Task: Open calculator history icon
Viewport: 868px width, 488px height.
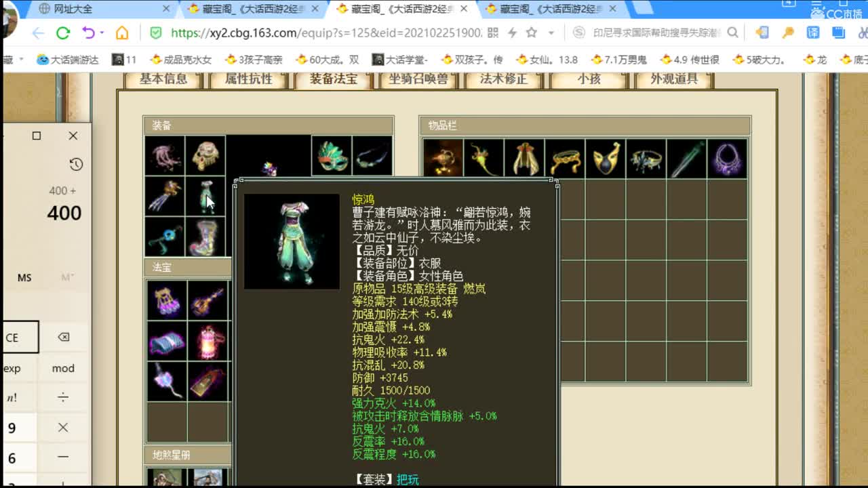Action: coord(76,164)
